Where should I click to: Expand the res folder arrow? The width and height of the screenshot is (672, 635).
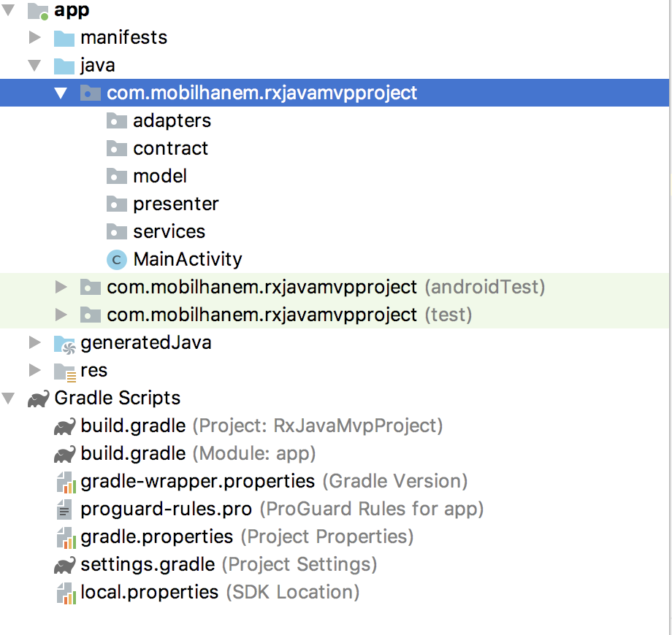pyautogui.click(x=35, y=370)
